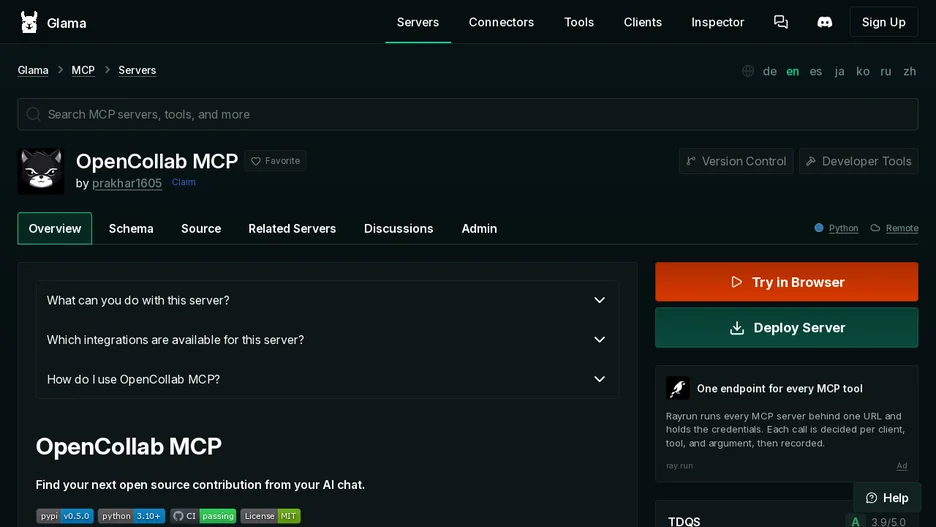The image size is (936, 527).
Task: Open author prakhar1605 profile link
Action: pyautogui.click(x=127, y=183)
